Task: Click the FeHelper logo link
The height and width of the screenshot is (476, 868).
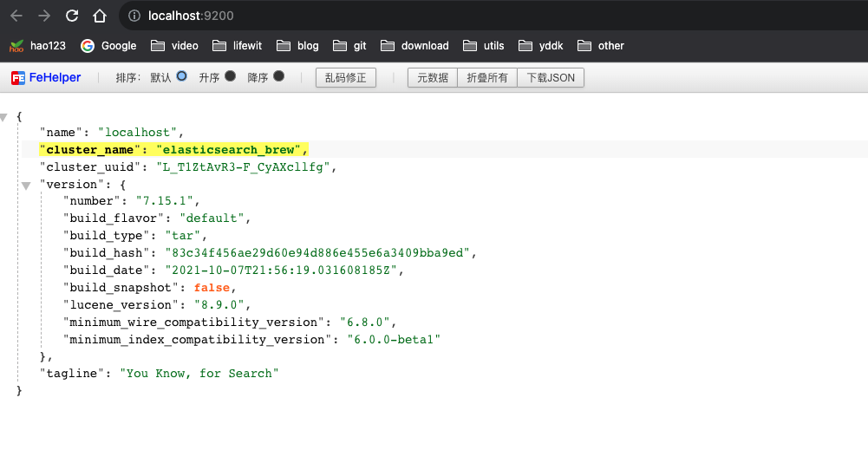Action: 46,77
